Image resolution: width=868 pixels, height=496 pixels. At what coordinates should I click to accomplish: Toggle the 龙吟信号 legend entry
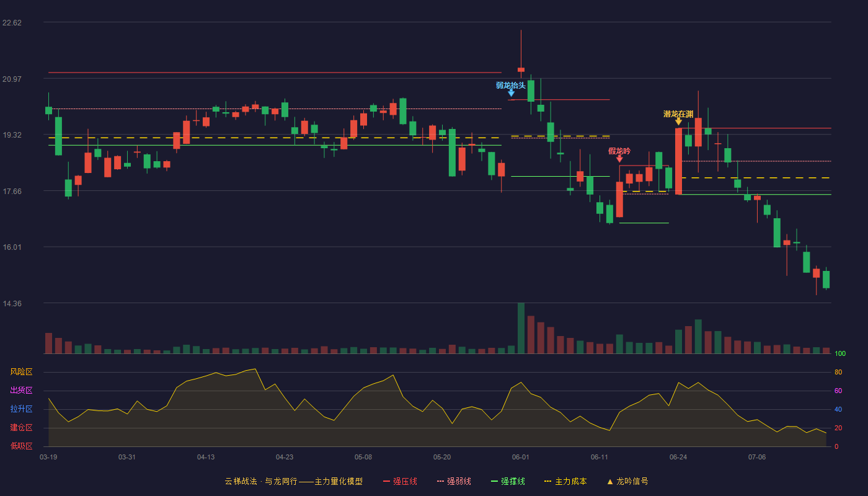tap(627, 481)
